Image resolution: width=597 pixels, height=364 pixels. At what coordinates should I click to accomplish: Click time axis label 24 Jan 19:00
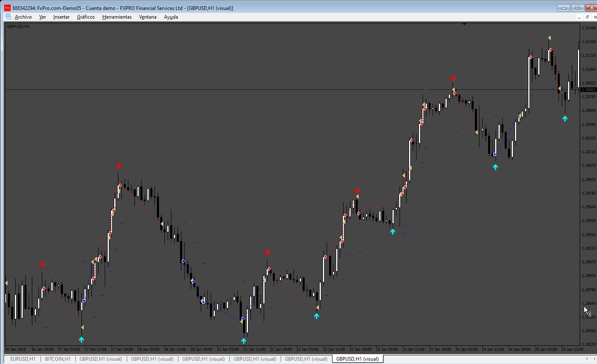click(x=519, y=350)
